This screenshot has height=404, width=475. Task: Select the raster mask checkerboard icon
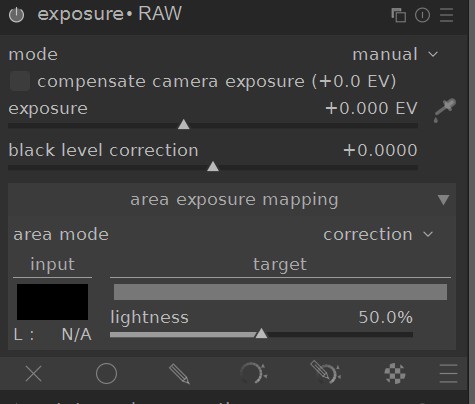(395, 373)
